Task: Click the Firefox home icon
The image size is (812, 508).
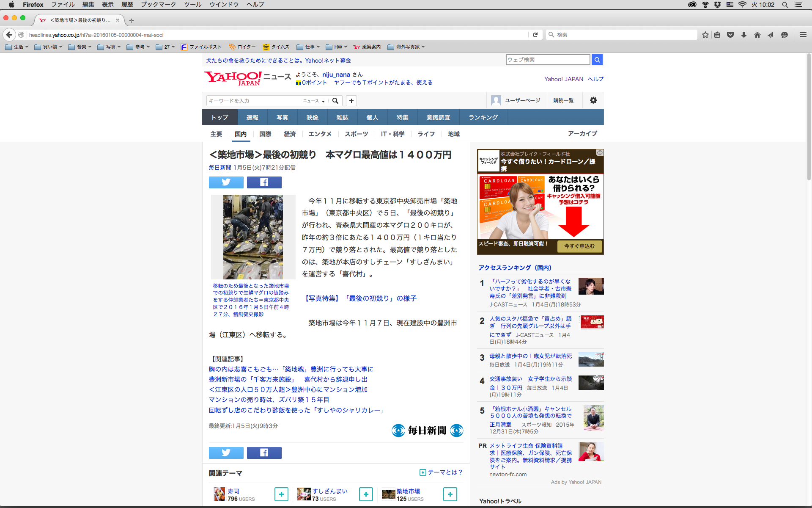Action: point(757,35)
